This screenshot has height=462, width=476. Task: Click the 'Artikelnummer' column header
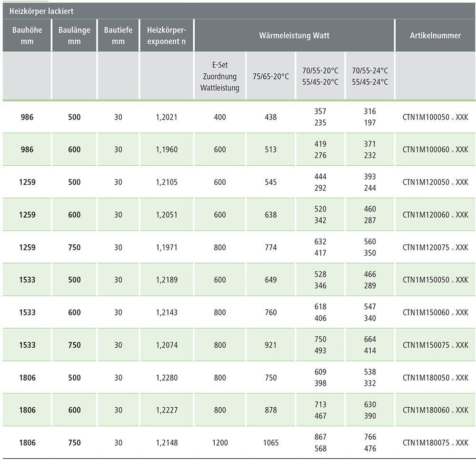pyautogui.click(x=435, y=36)
